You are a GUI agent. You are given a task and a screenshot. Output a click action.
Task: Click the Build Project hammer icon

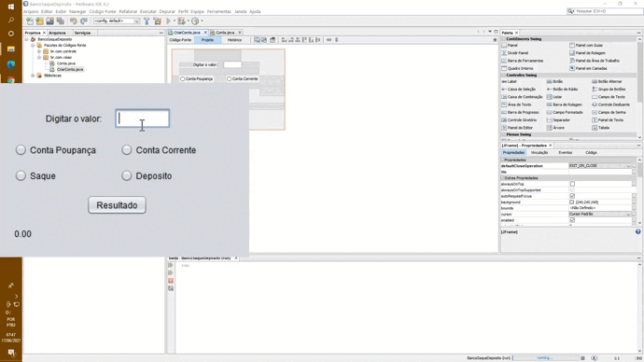coord(147,21)
